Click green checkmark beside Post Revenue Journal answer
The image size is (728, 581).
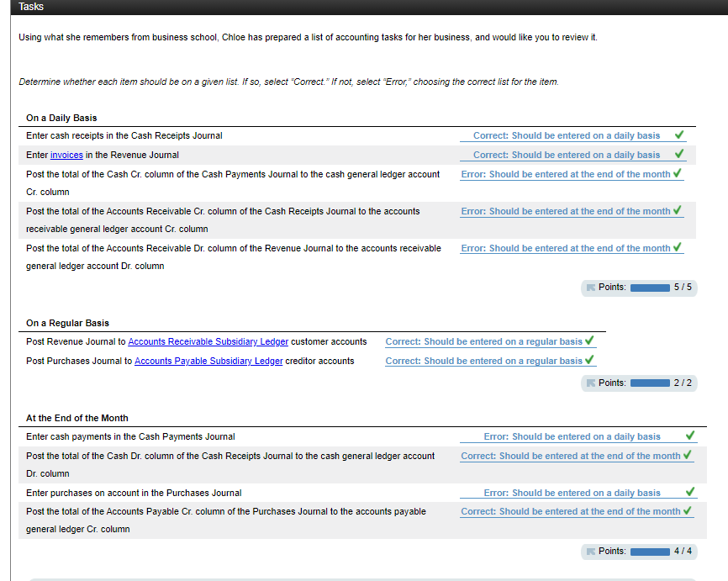tap(589, 341)
